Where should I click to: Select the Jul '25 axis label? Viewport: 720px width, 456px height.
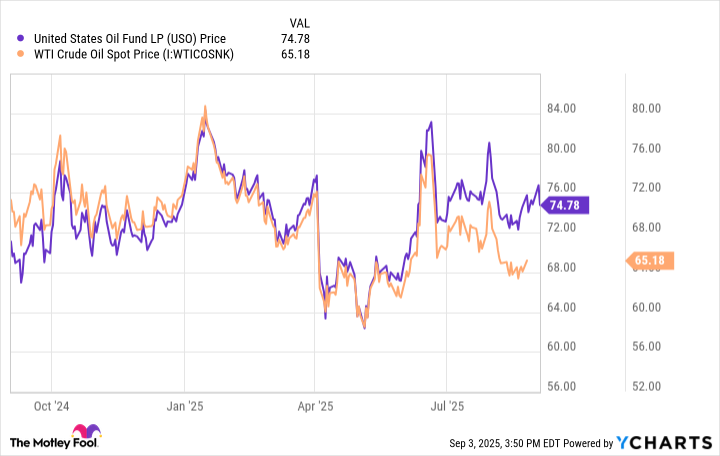(x=445, y=407)
